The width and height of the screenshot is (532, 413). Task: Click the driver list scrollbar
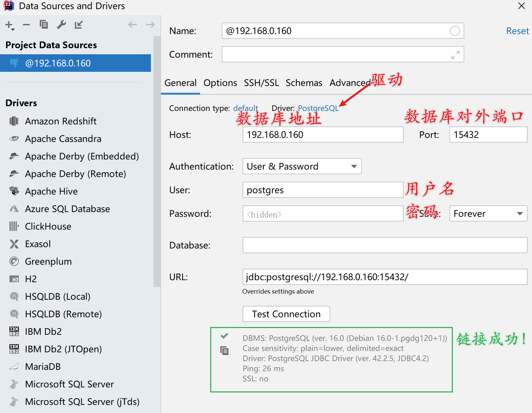point(157,162)
